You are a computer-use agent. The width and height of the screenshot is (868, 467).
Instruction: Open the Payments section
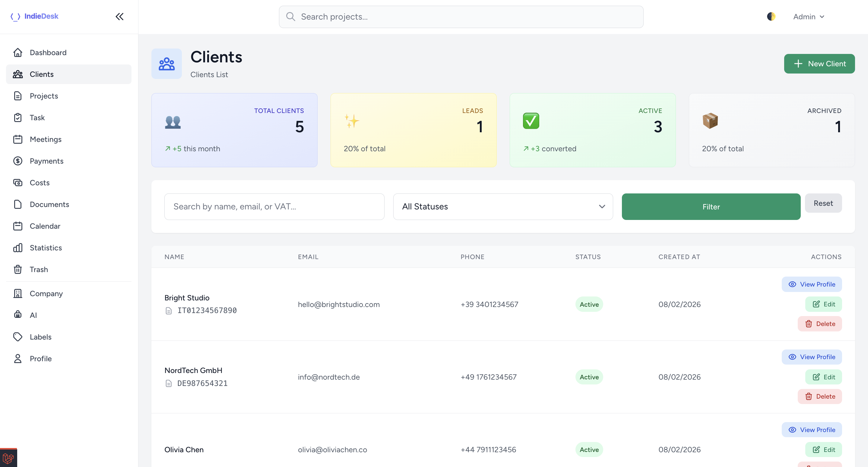pos(46,161)
